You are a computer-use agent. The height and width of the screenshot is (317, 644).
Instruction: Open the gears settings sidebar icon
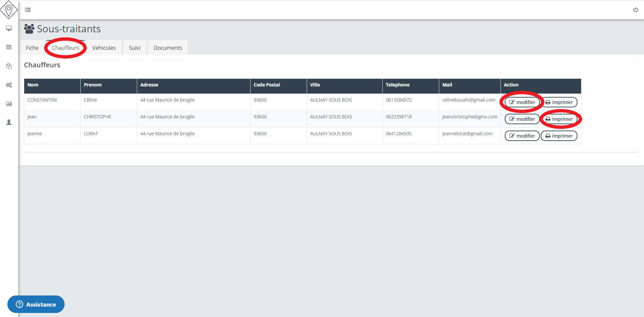click(x=9, y=85)
